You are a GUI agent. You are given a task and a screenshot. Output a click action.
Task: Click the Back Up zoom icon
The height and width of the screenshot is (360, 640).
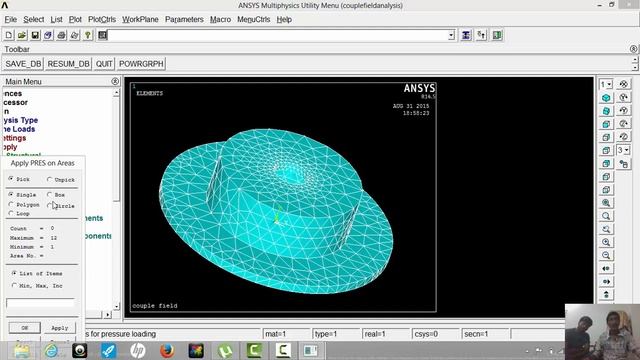click(606, 229)
